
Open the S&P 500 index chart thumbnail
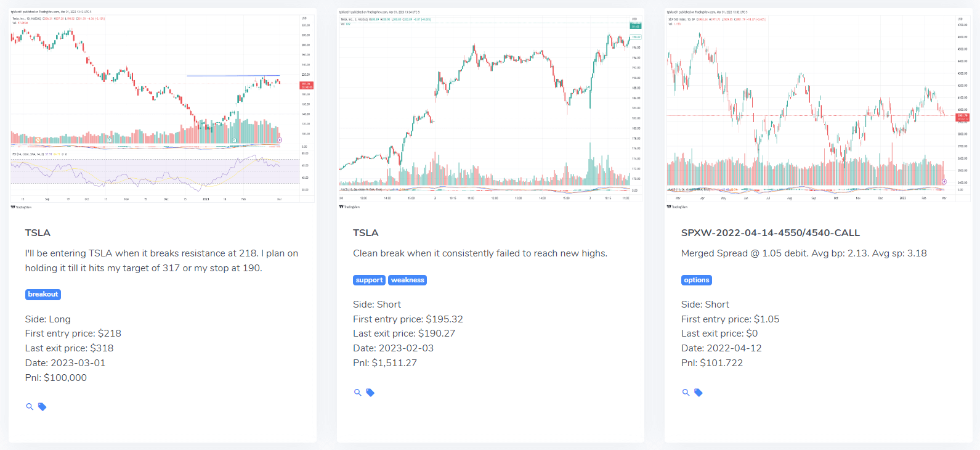(819, 106)
